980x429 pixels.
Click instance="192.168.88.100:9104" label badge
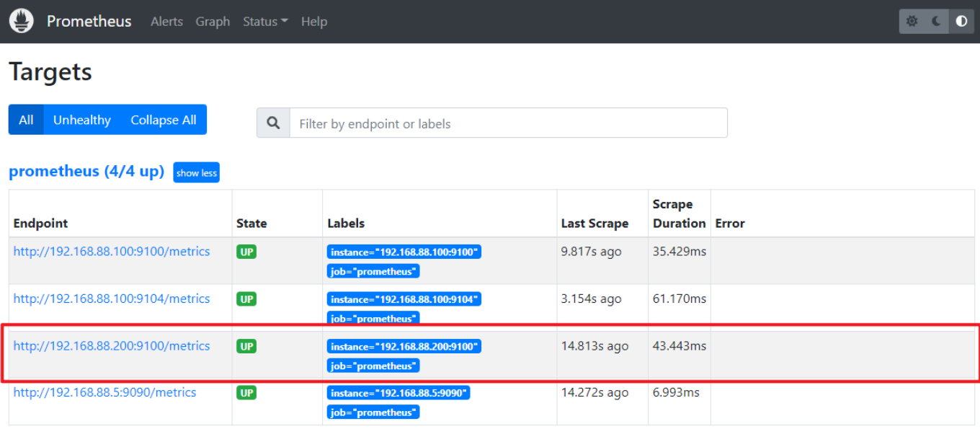point(404,299)
